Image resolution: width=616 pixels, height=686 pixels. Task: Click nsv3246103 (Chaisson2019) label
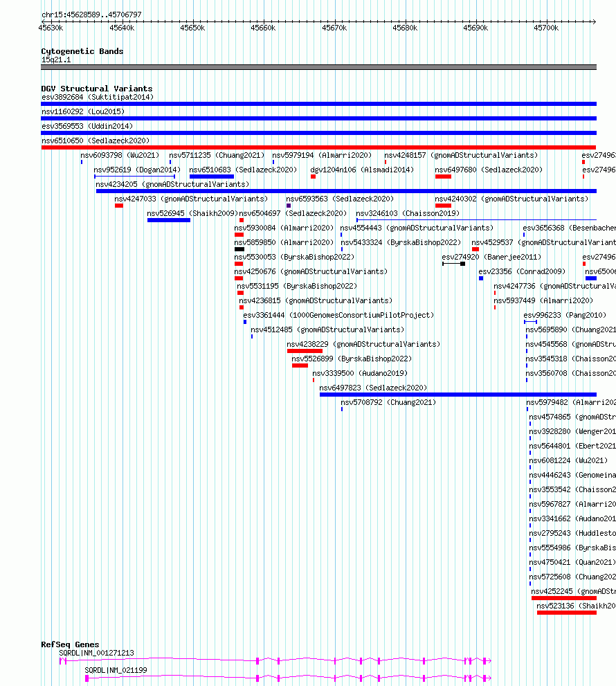(408, 213)
